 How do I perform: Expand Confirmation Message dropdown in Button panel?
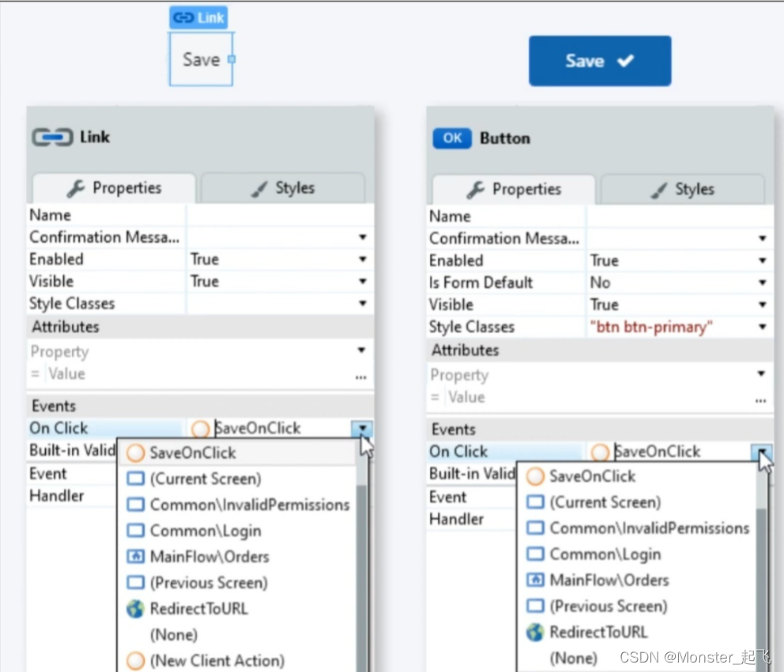tap(763, 239)
